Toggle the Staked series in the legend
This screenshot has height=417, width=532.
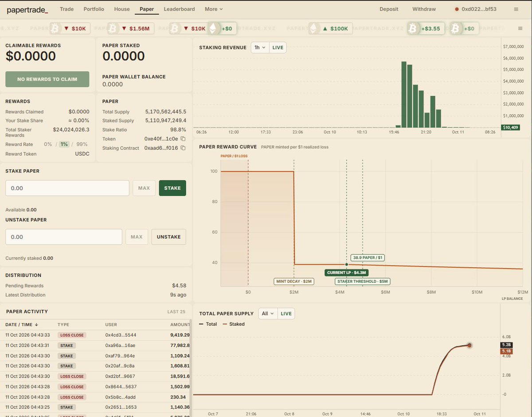(x=234, y=324)
